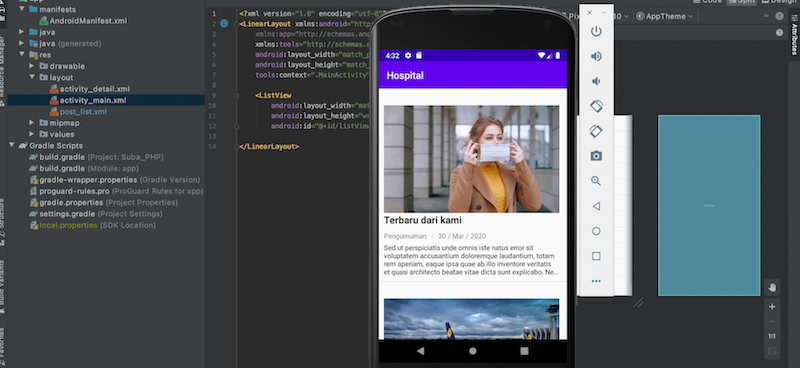Open the Attributes side panel

(794, 36)
